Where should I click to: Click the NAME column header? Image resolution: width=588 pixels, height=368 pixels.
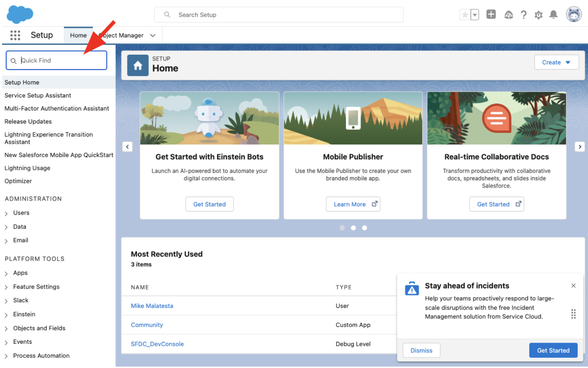pos(140,287)
